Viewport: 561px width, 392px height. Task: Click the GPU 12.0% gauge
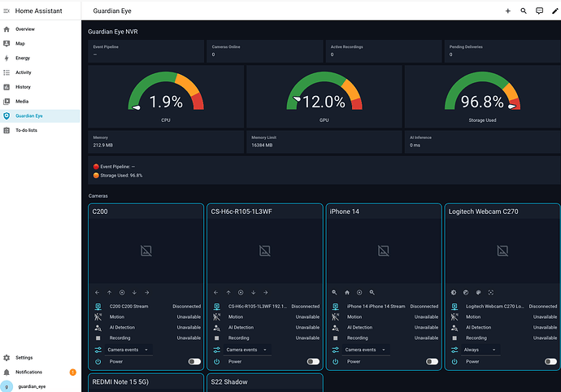(x=324, y=97)
